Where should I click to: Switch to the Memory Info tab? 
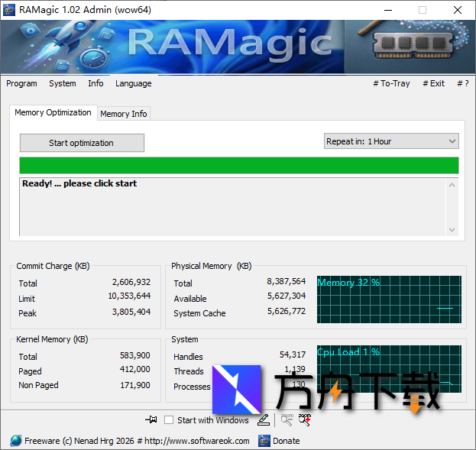click(x=124, y=114)
